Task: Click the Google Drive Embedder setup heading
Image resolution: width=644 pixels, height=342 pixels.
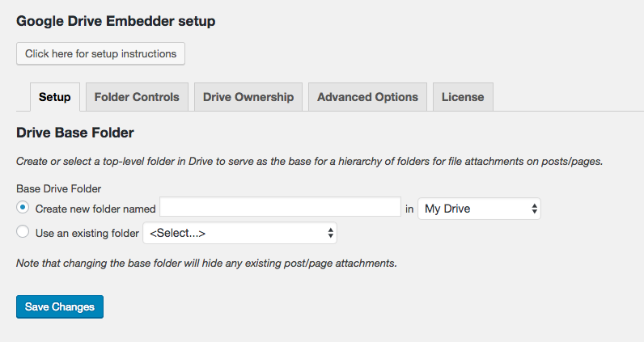Action: tap(116, 21)
